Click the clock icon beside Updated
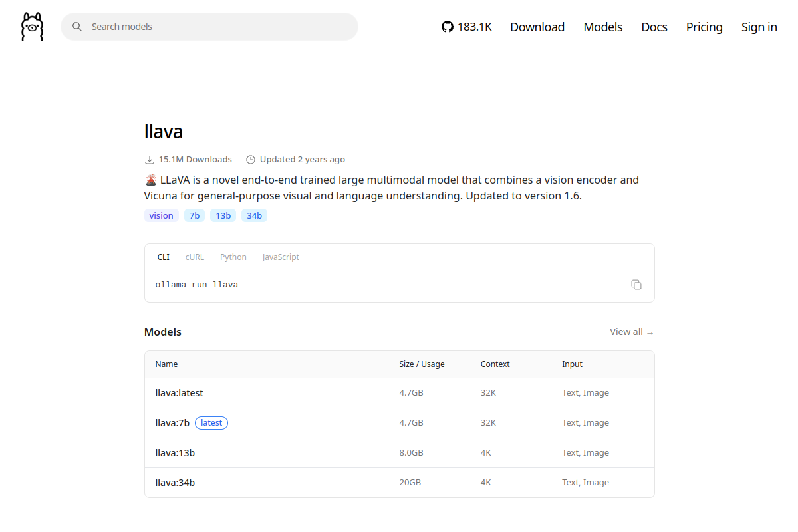This screenshot has height=532, width=798. tap(251, 160)
